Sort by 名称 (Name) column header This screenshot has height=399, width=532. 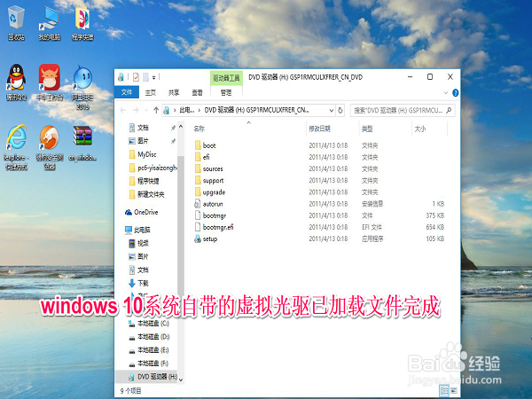point(199,129)
